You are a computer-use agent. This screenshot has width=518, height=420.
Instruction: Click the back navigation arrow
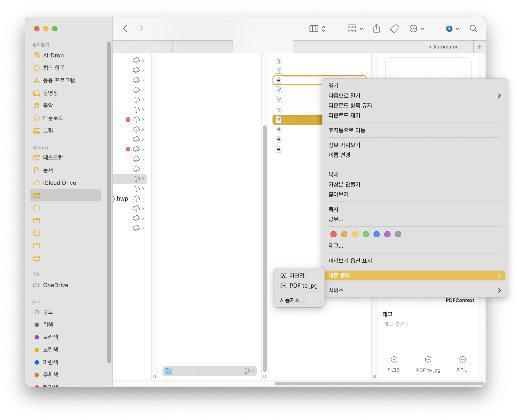125,28
